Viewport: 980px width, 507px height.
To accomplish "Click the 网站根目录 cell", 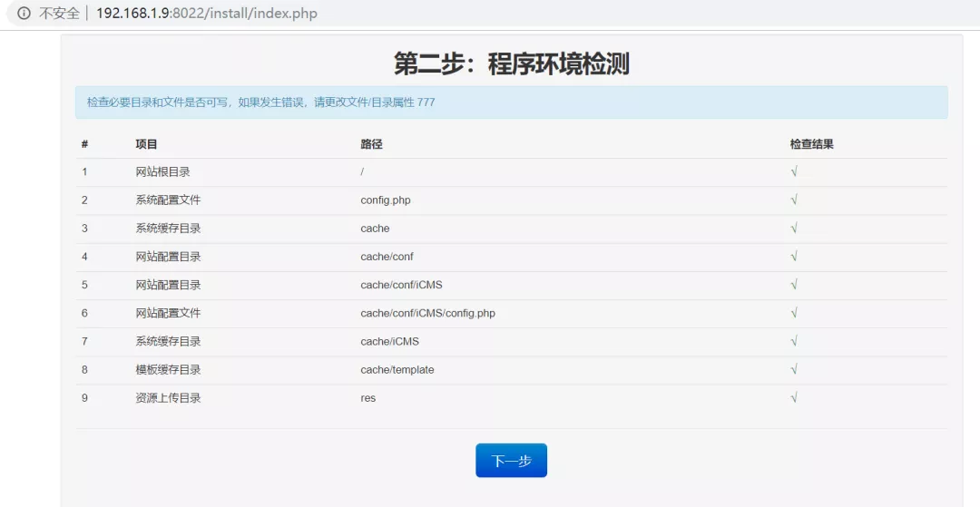I will click(162, 171).
